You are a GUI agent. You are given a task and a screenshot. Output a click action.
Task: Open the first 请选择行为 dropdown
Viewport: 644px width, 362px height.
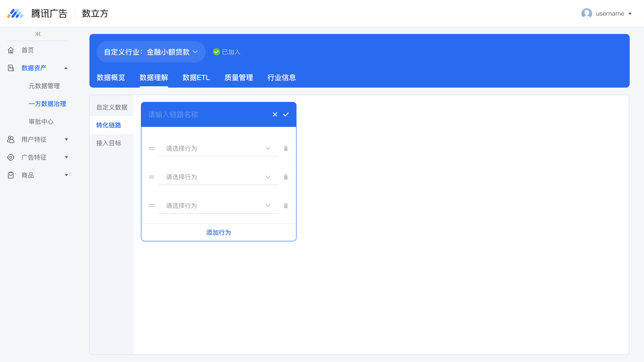click(218, 148)
